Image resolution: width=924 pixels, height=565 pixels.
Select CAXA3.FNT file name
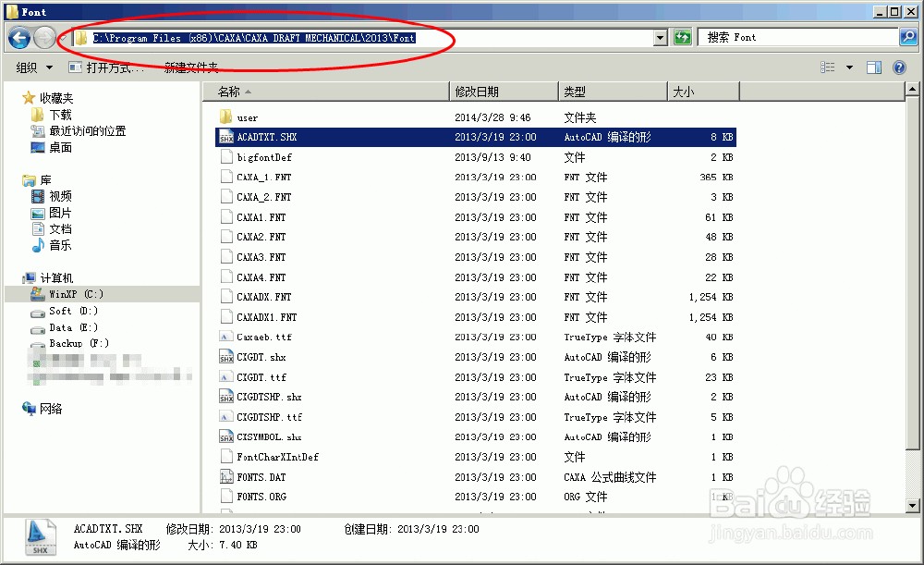pos(261,257)
